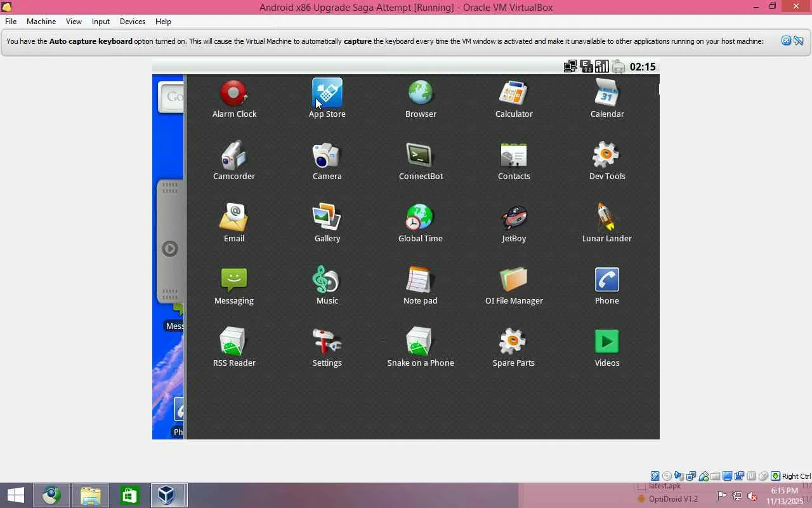
Task: Open the Windows Start menu
Action: (x=15, y=495)
